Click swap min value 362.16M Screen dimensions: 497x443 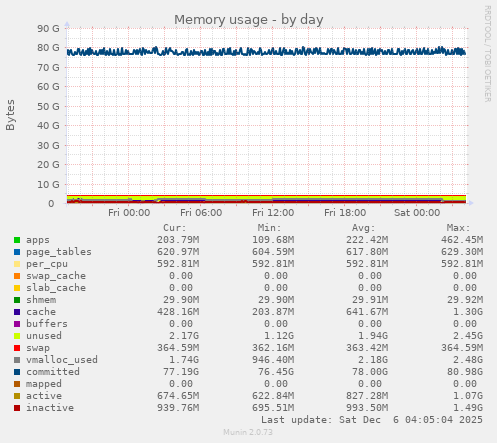click(x=273, y=348)
